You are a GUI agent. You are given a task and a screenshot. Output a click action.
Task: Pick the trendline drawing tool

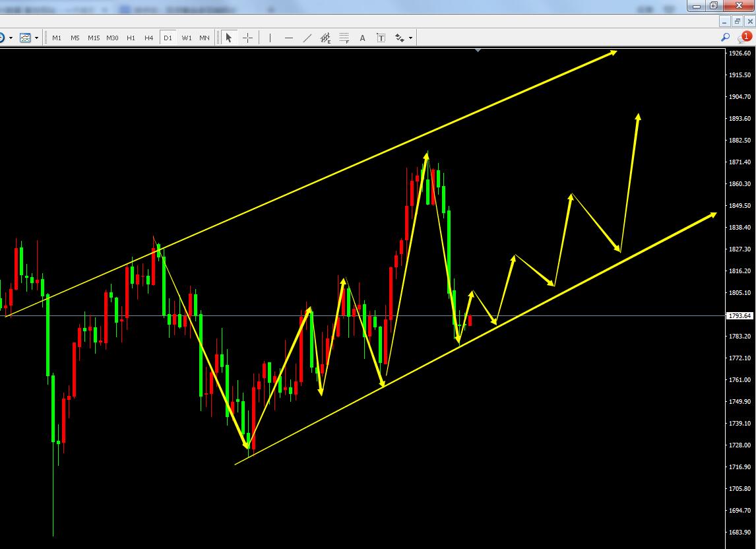pyautogui.click(x=307, y=38)
